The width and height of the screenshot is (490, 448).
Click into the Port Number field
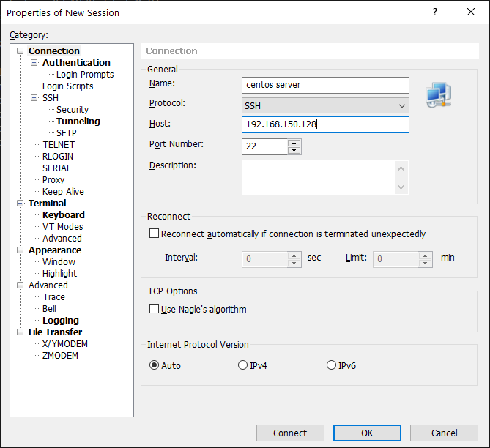point(264,146)
